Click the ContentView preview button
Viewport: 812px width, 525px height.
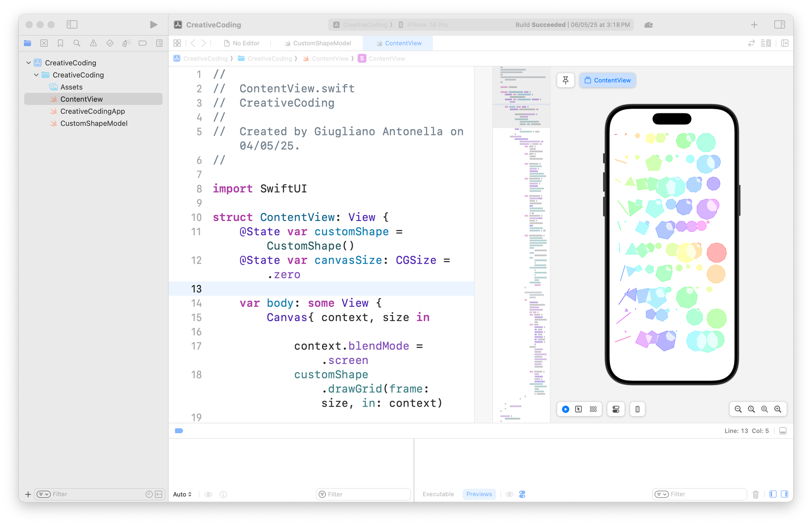pos(607,80)
